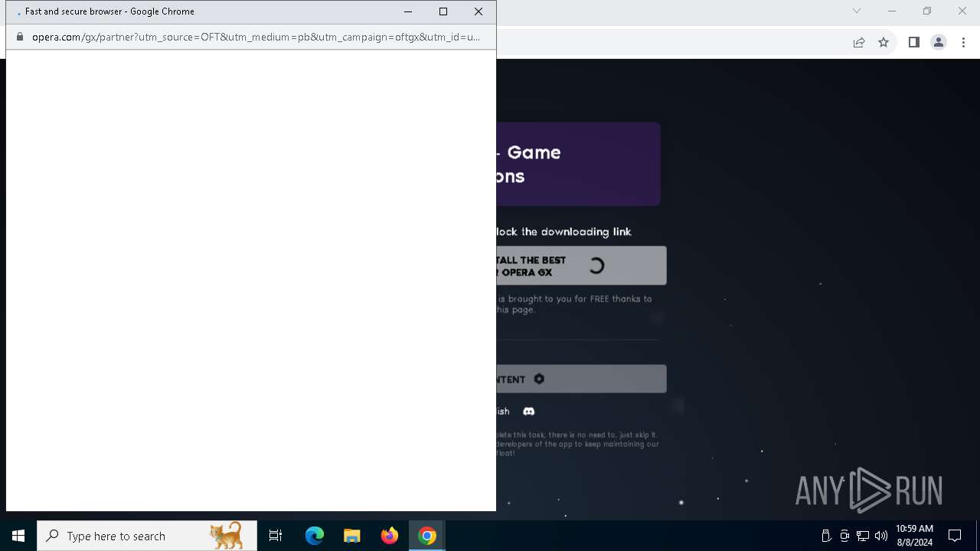Click the unlock content button
Screen dimensions: 980x551
[581, 379]
